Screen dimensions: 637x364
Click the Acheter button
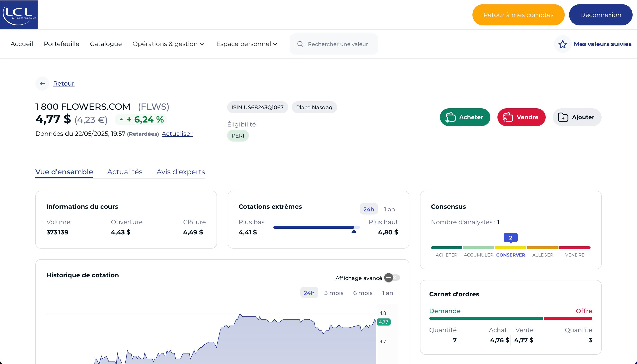point(465,117)
